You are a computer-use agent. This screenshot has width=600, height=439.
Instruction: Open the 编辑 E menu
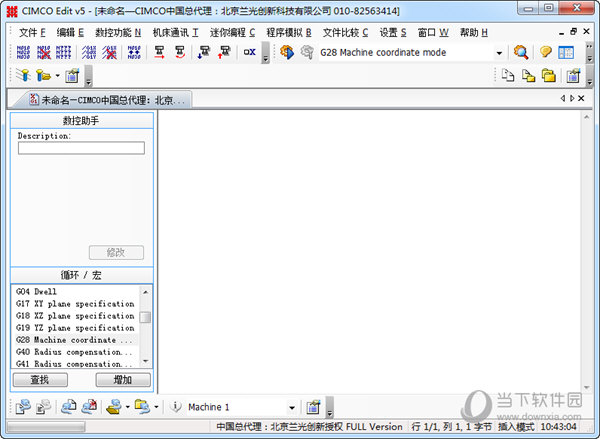click(x=70, y=33)
